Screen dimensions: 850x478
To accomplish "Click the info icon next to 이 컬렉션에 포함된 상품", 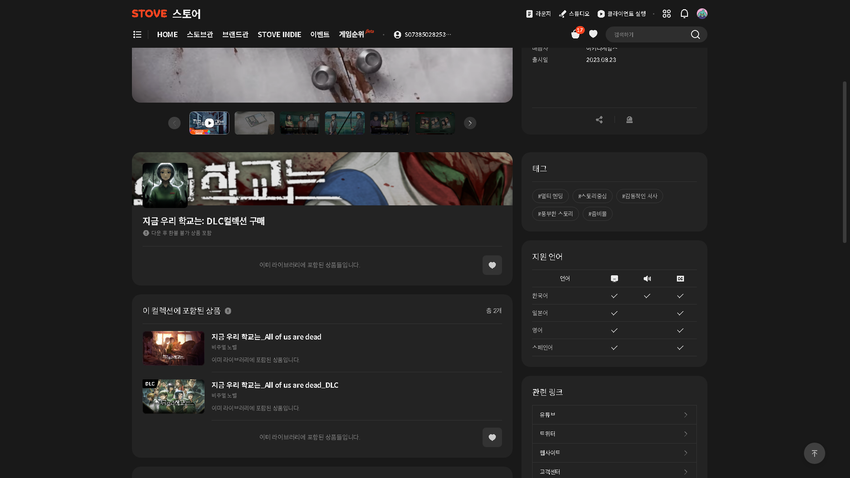I will [228, 311].
